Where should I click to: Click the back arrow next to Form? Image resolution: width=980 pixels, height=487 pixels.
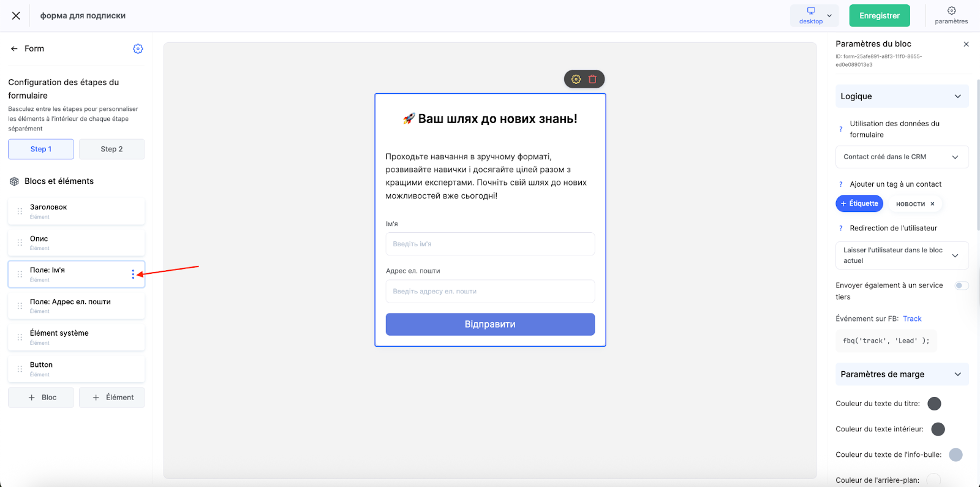click(x=14, y=48)
